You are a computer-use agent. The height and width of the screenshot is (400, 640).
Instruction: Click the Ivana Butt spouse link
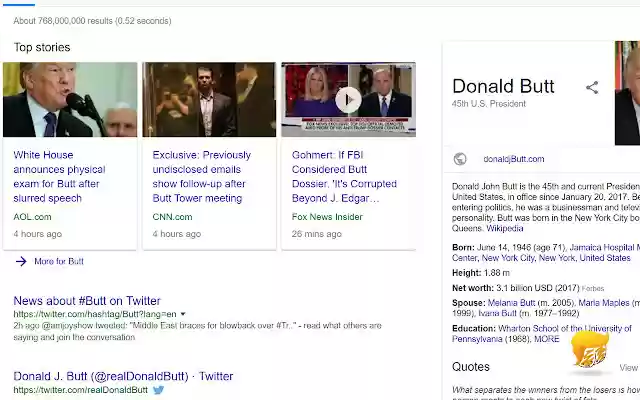(497, 313)
